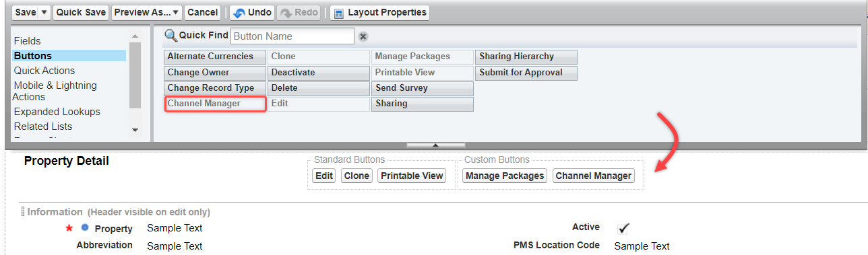Viewport: 868px width, 255px height.
Task: Click the Redo button
Action: click(x=299, y=12)
